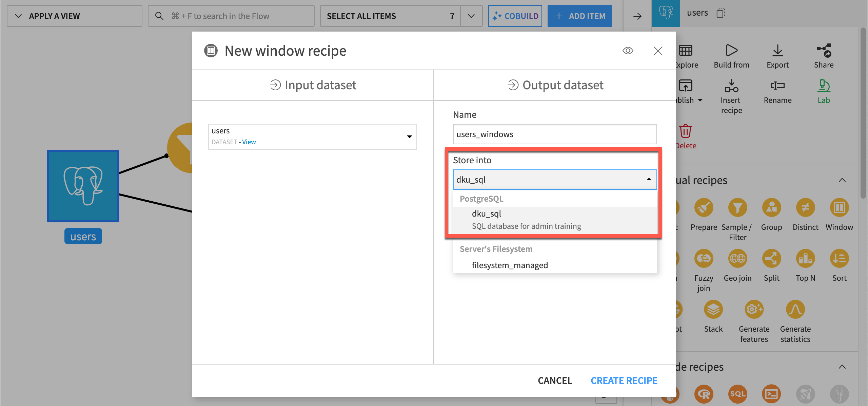
Task: Click the users dataset node in Flow
Action: click(83, 186)
